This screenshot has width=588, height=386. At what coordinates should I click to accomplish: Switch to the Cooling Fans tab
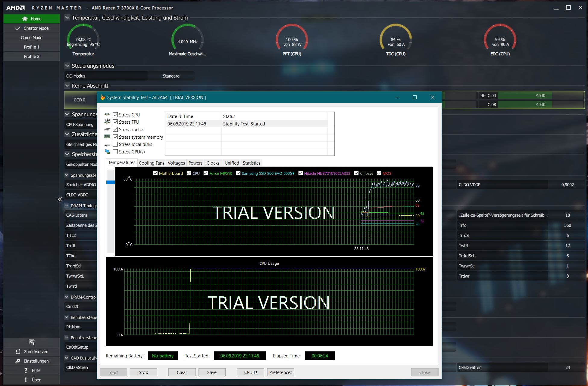tap(151, 163)
